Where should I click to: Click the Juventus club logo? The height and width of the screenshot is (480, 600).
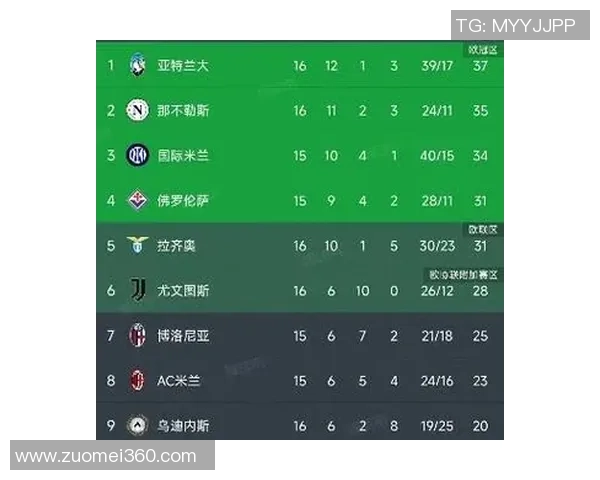tap(137, 291)
